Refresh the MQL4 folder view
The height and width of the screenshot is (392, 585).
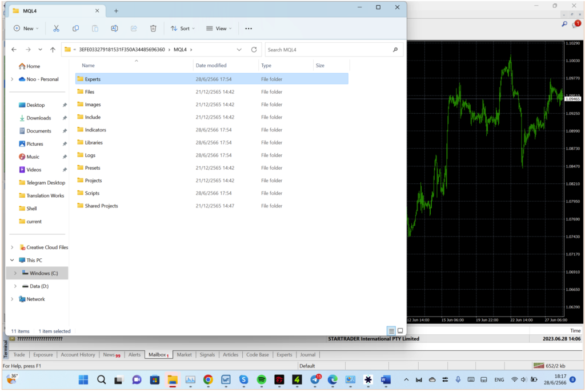click(x=254, y=49)
